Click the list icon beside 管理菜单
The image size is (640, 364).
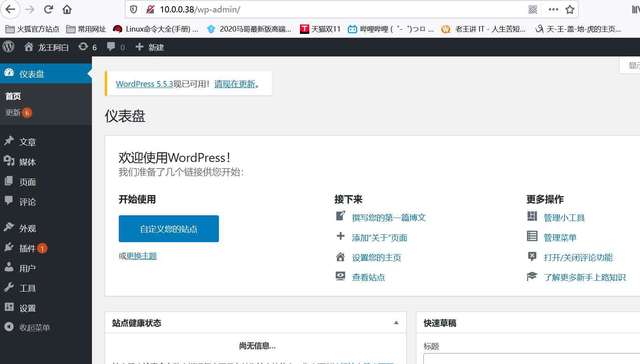[x=532, y=236]
